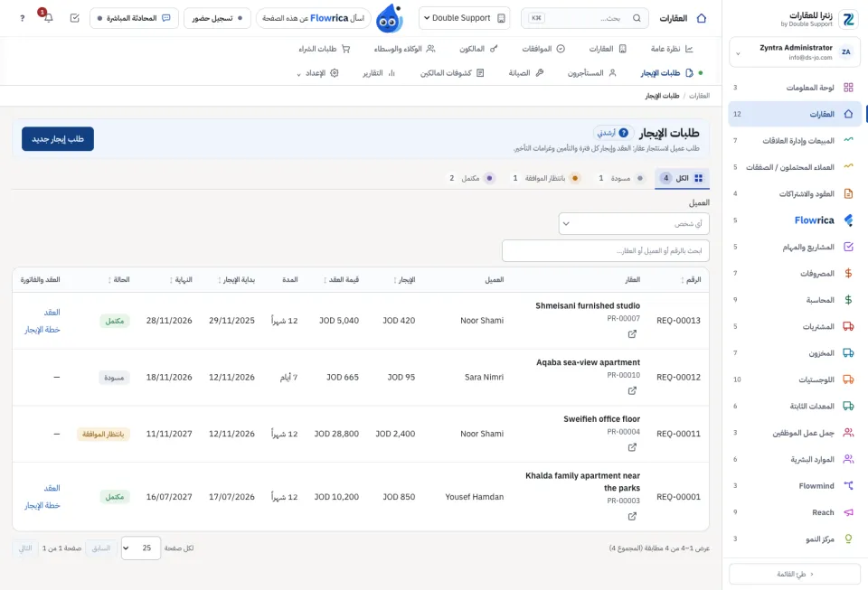Expand the Zyntra Administrator account menu
This screenshot has height=590, width=868.
click(795, 52)
